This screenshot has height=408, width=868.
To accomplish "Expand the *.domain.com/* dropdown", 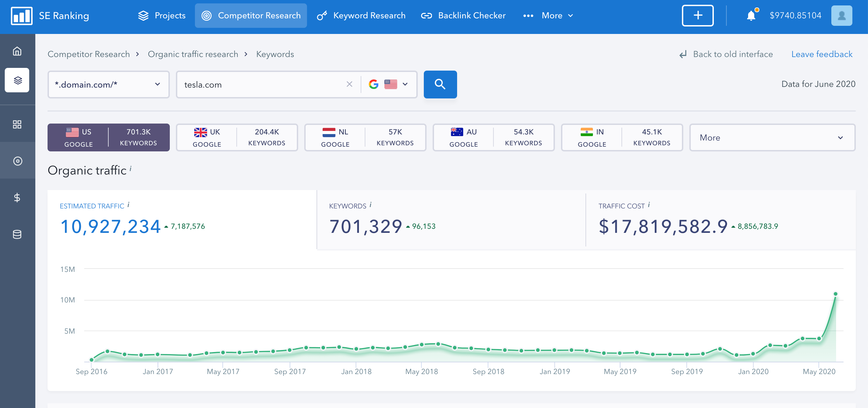I will pyautogui.click(x=109, y=85).
